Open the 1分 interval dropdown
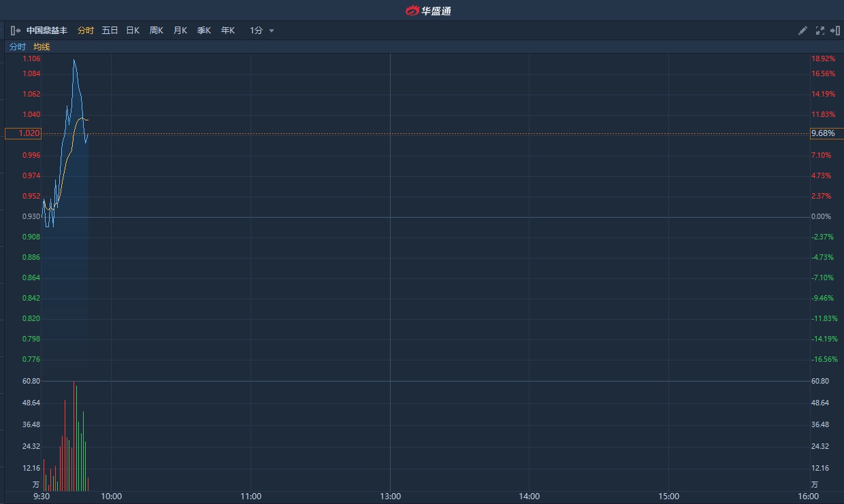 click(256, 31)
